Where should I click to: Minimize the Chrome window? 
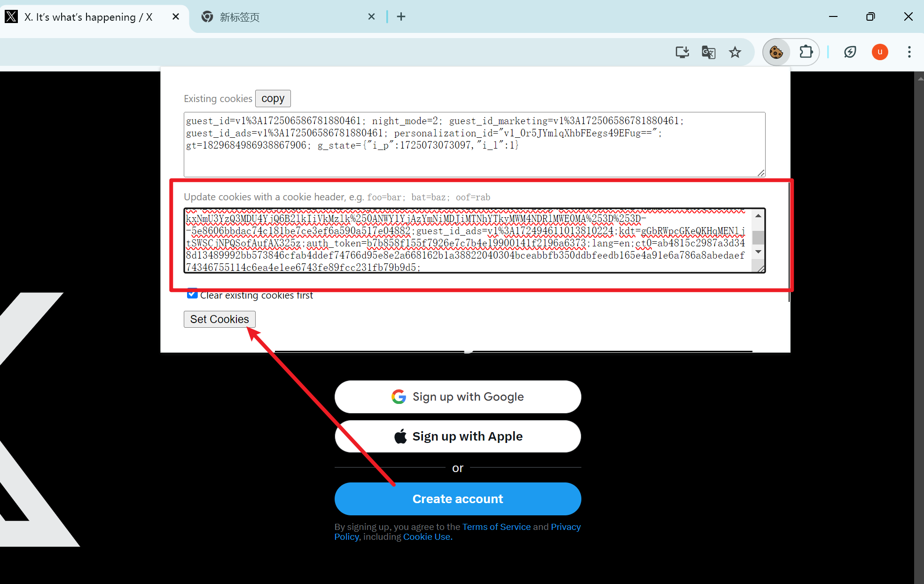click(x=833, y=17)
